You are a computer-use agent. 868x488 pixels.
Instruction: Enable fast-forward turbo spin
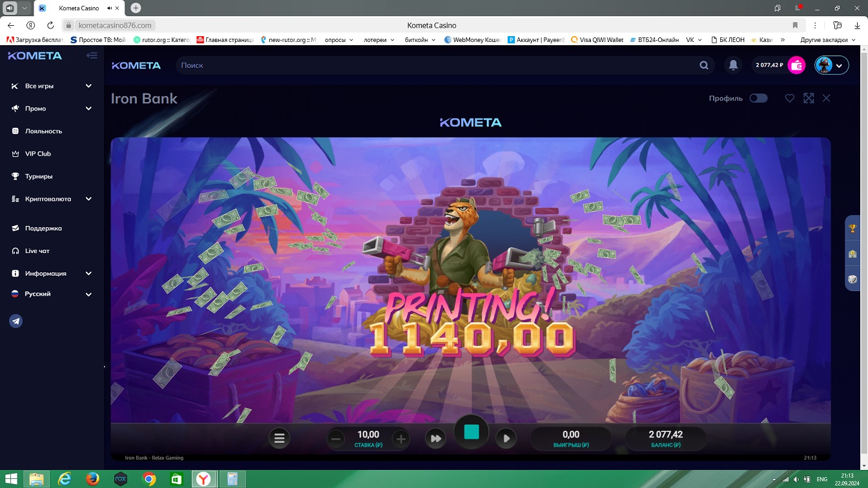(436, 438)
